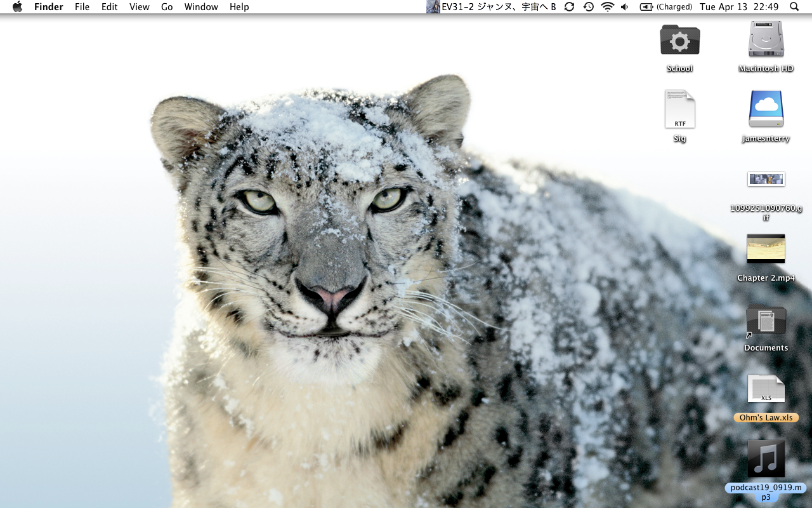Open the volume control in menu bar

625,7
